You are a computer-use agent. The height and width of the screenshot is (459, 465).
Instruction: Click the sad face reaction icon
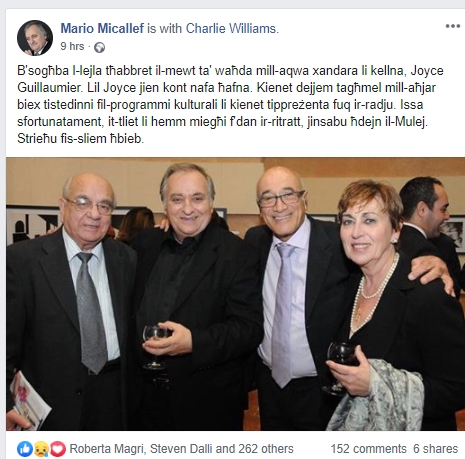point(41,449)
